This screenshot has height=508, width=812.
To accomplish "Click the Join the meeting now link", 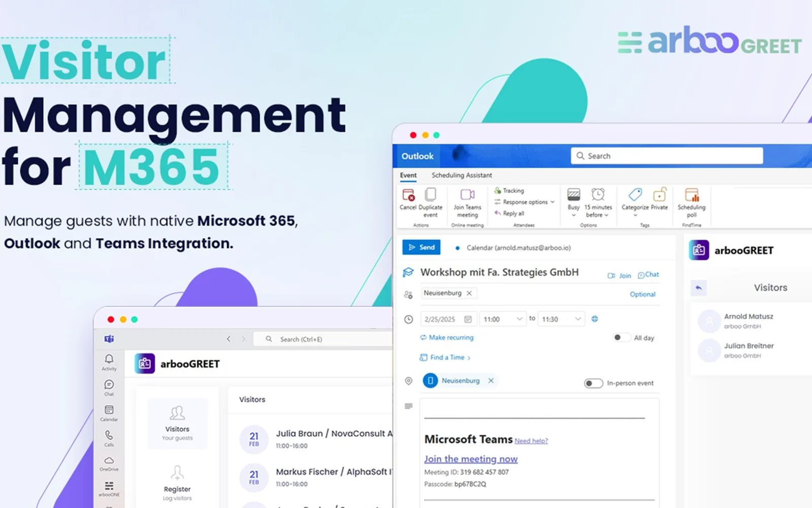I will point(470,459).
